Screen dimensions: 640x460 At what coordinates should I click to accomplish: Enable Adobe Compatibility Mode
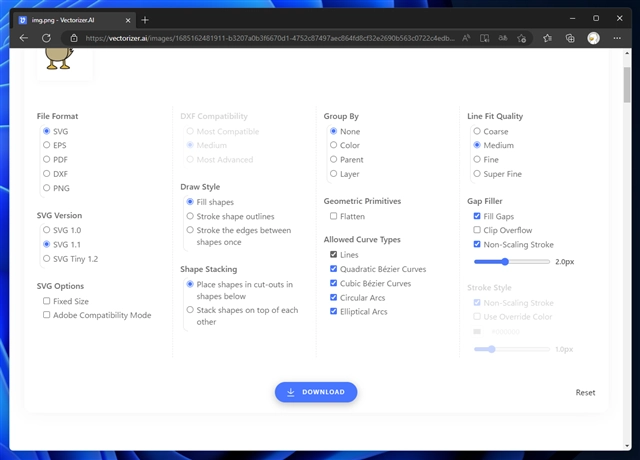(x=47, y=315)
